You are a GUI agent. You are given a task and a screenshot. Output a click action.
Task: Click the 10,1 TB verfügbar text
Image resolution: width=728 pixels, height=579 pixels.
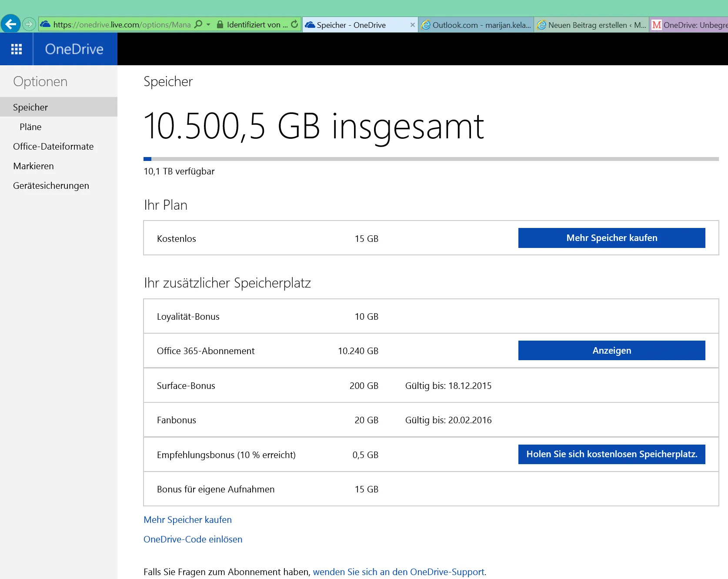point(179,171)
